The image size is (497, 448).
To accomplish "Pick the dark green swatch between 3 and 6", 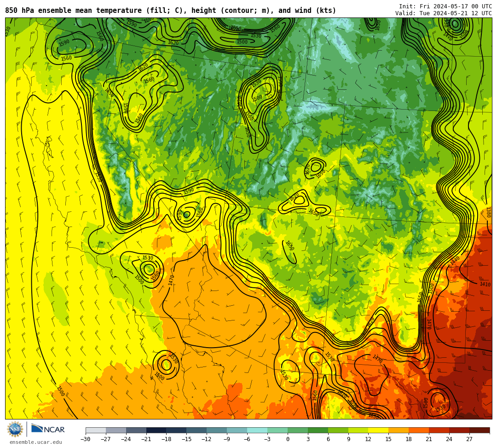I will (x=318, y=430).
